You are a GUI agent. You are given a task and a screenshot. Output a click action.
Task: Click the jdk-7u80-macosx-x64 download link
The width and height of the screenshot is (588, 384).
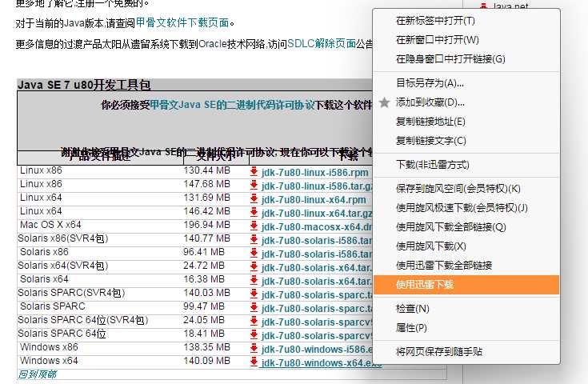tap(317, 227)
